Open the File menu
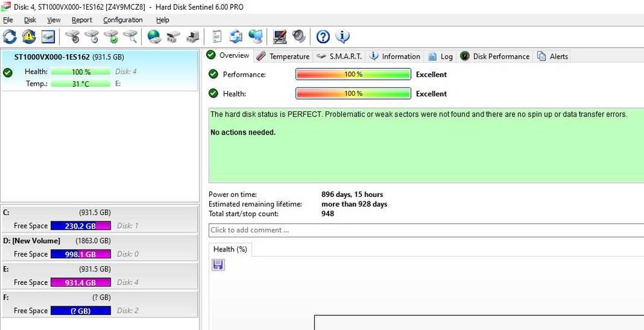The width and height of the screenshot is (644, 330). point(8,20)
